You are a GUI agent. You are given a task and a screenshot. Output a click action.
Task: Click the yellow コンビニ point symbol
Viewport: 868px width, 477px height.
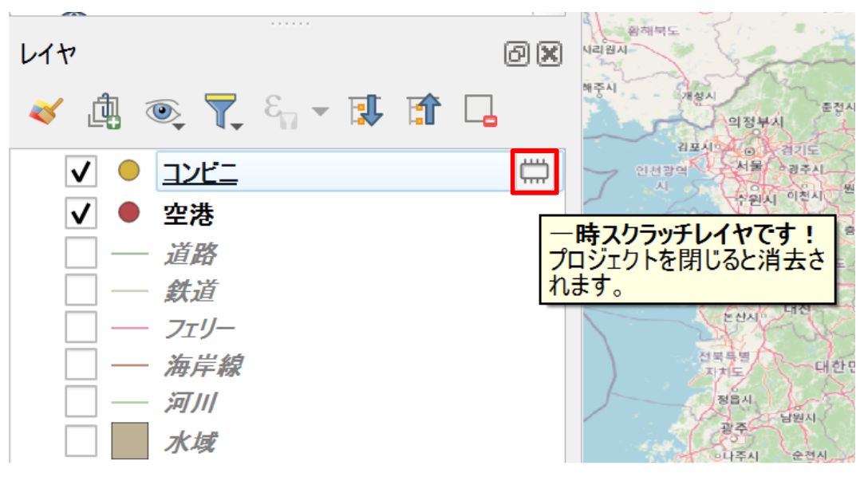[129, 171]
